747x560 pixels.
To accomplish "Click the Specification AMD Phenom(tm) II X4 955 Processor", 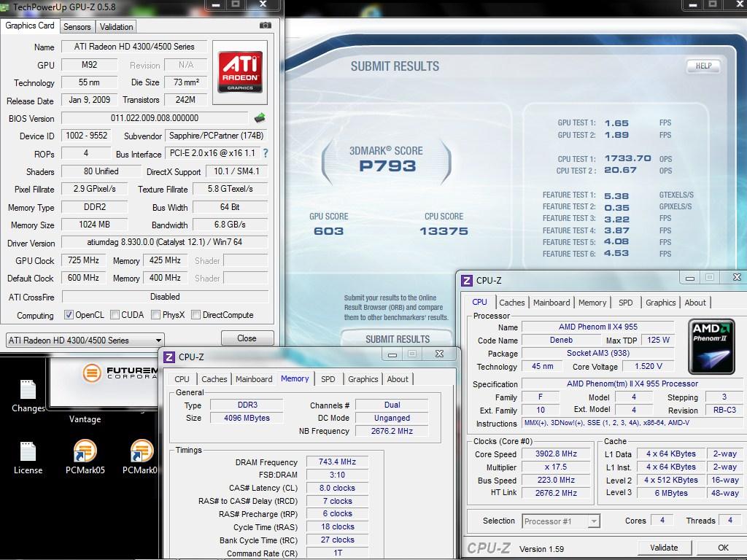I will tap(632, 384).
